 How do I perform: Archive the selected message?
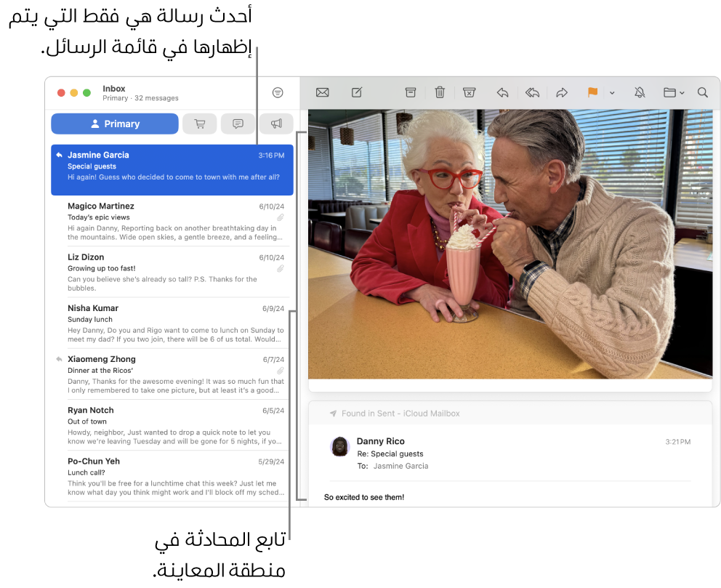[411, 92]
